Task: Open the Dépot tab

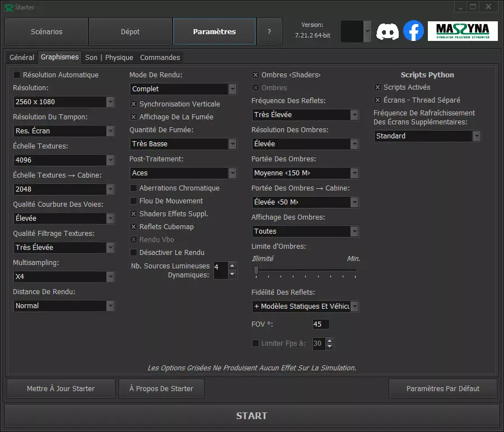Action: (x=130, y=31)
